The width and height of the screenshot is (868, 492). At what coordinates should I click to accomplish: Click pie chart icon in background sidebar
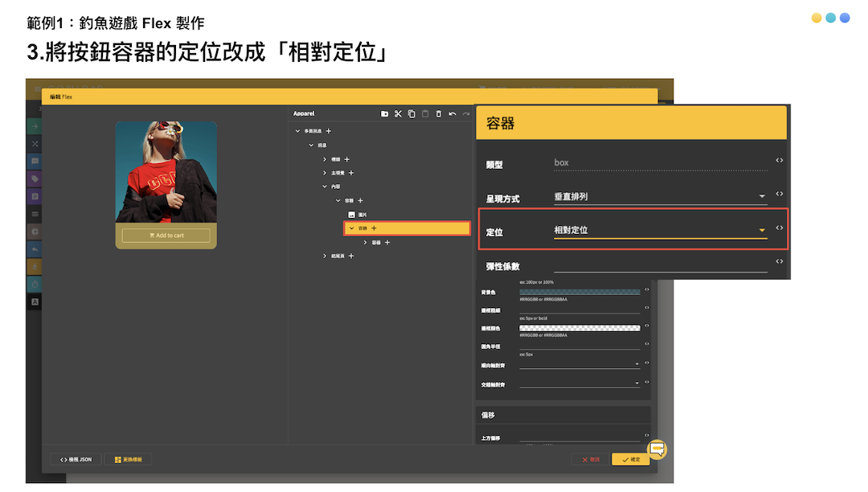coord(35,232)
